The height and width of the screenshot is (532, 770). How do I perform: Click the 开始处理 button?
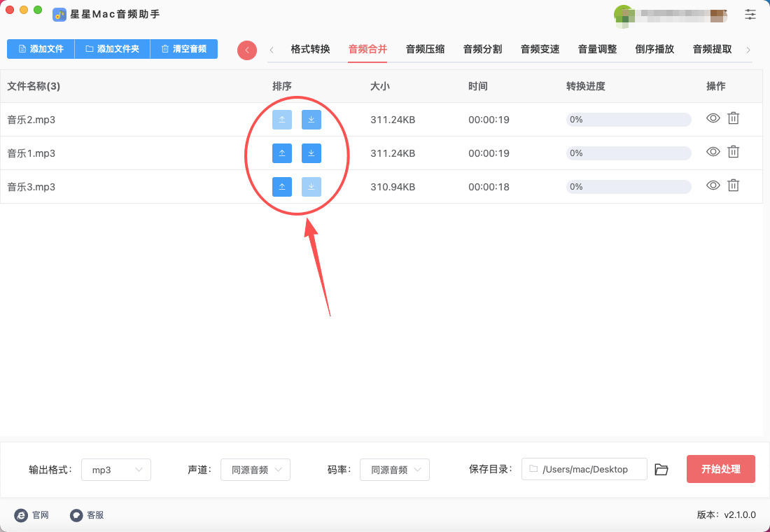(720, 469)
